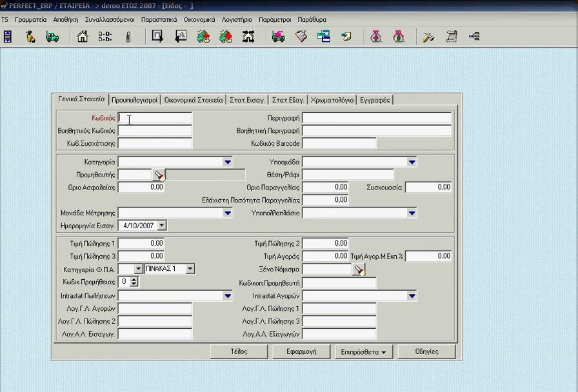
Task: Expand the Κατηγορία Φ.Π.Α. code dropdown
Action: 138,269
